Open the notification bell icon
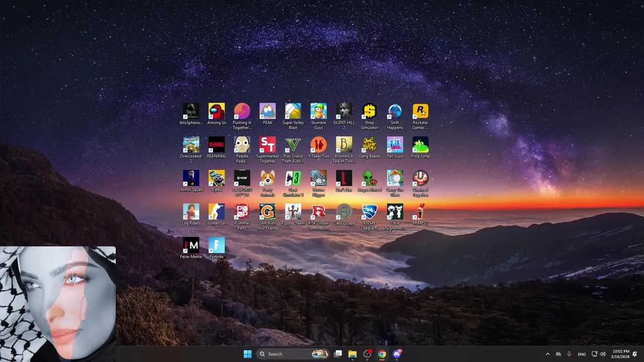 tap(635, 354)
